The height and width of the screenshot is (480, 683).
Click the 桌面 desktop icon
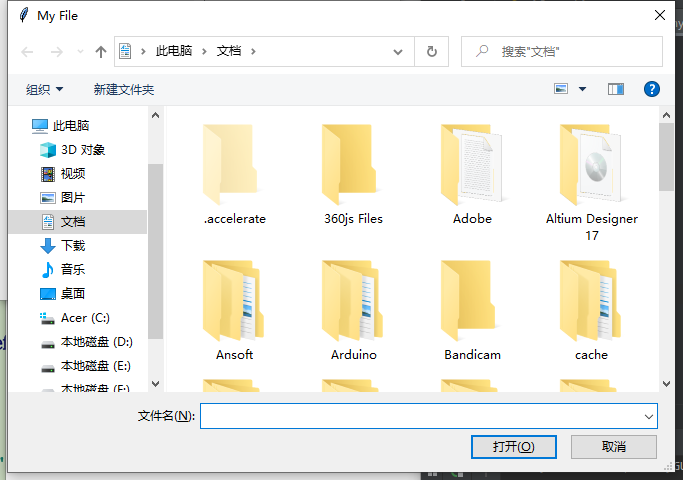click(47, 294)
